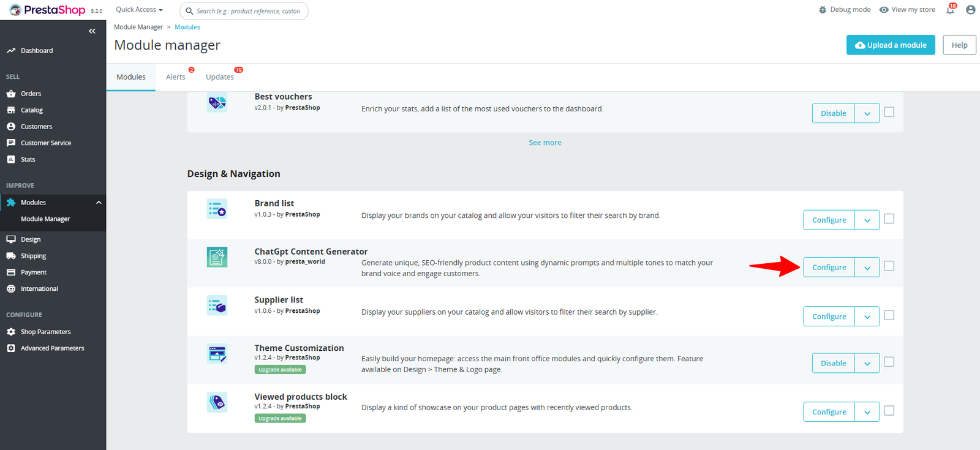This screenshot has height=450, width=980.
Task: Click the Shipping truck icon
Action: point(11,256)
